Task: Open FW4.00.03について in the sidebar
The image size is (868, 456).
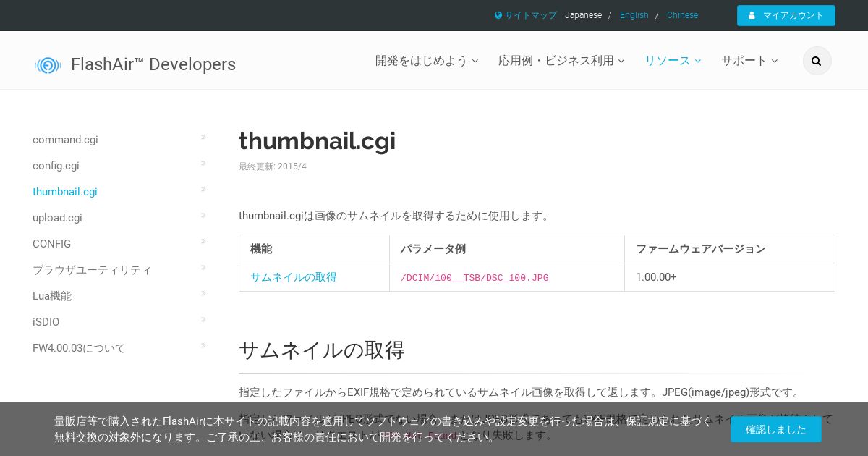Action: click(x=79, y=348)
